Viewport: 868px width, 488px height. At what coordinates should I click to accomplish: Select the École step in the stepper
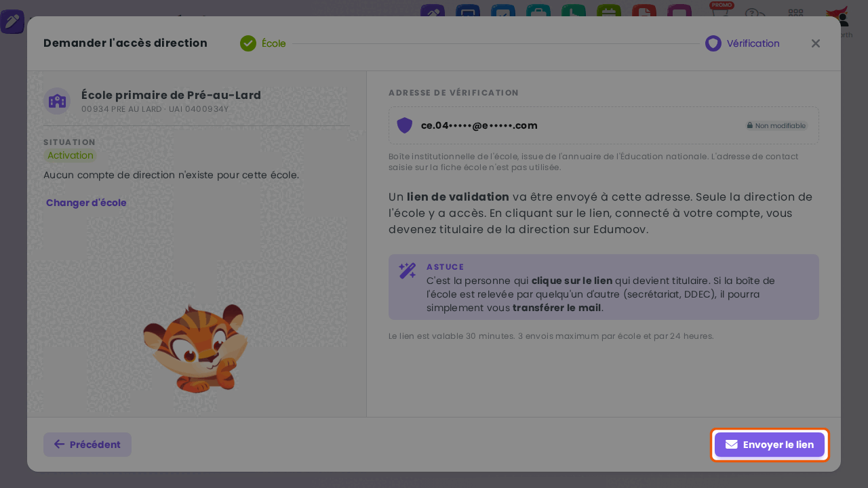(263, 43)
